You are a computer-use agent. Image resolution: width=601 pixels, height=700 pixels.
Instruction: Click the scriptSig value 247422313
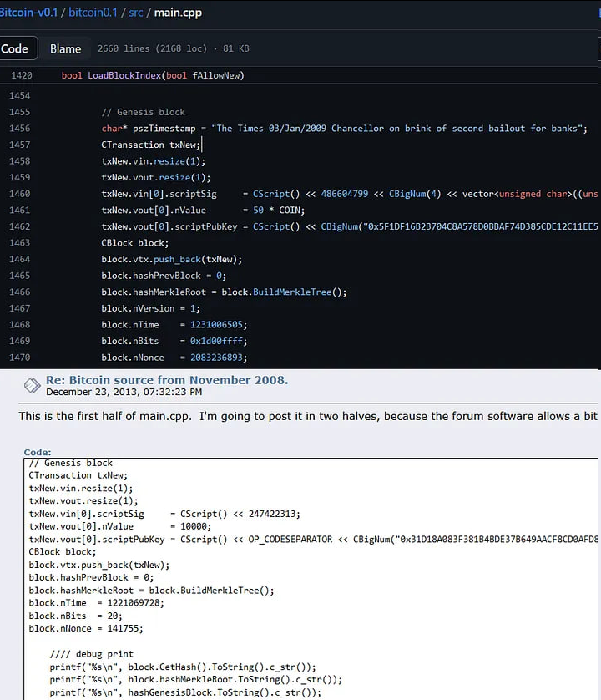(x=275, y=514)
